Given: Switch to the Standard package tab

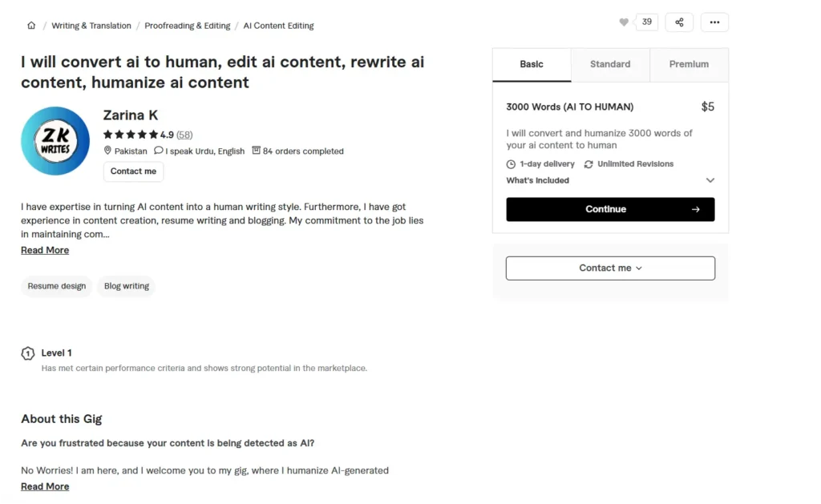Looking at the screenshot, I should click(610, 64).
